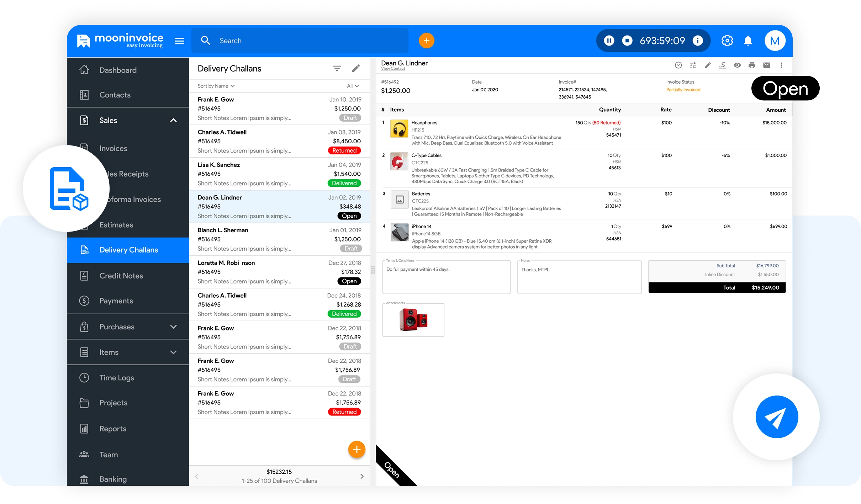This screenshot has width=861, height=504.
Task: Toggle the eye preview icon
Action: 737,65
